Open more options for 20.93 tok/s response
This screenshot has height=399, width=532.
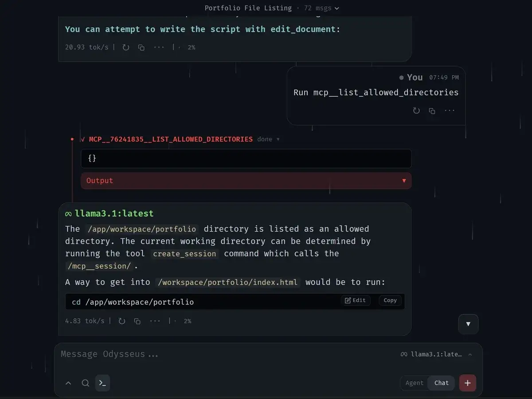pyautogui.click(x=159, y=47)
